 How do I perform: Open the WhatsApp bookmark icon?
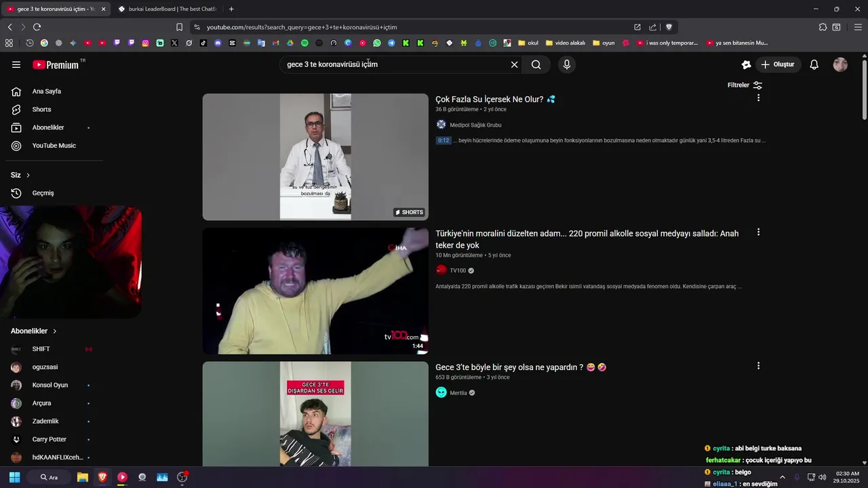pos(377,43)
